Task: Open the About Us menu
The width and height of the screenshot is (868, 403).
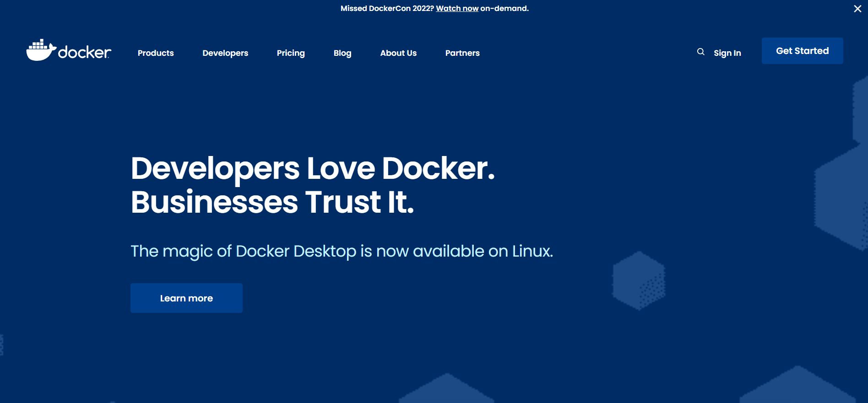Action: point(398,53)
